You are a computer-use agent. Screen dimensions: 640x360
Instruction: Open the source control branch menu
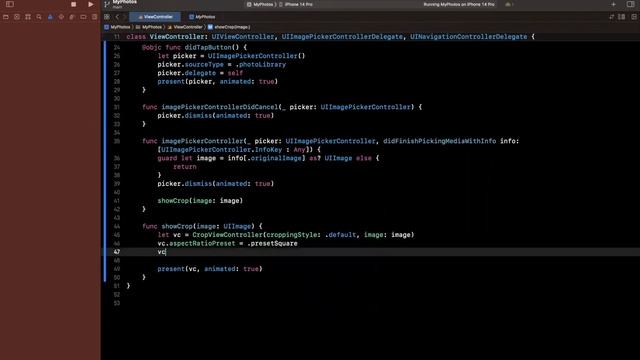(x=107, y=4)
